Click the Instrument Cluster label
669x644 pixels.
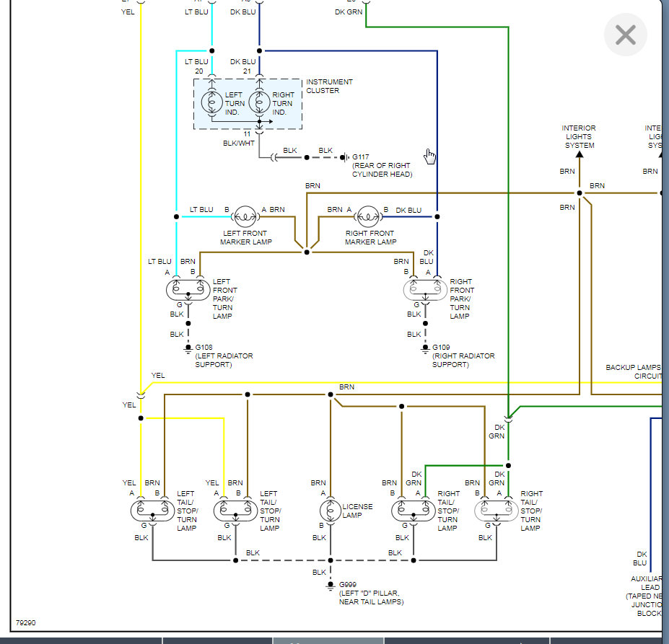tap(329, 87)
